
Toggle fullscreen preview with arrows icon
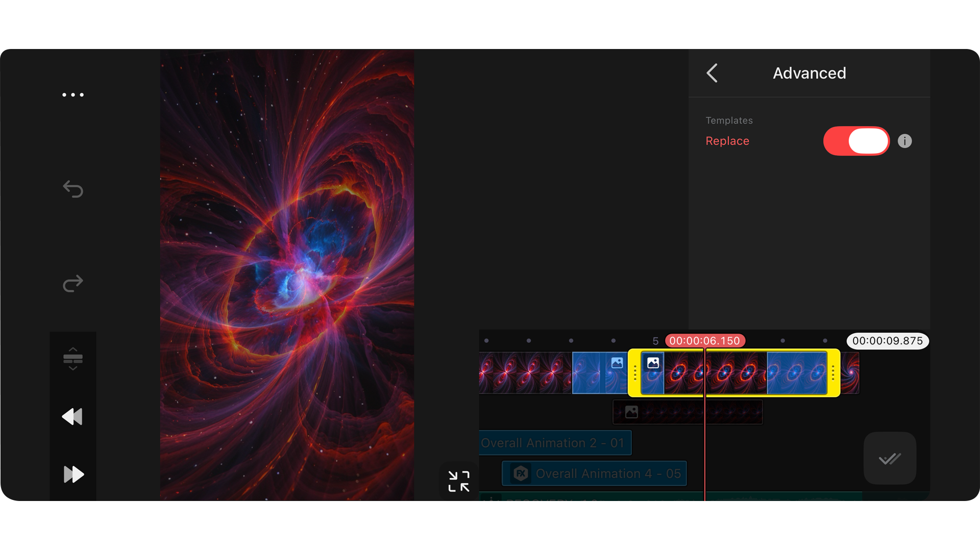point(458,481)
